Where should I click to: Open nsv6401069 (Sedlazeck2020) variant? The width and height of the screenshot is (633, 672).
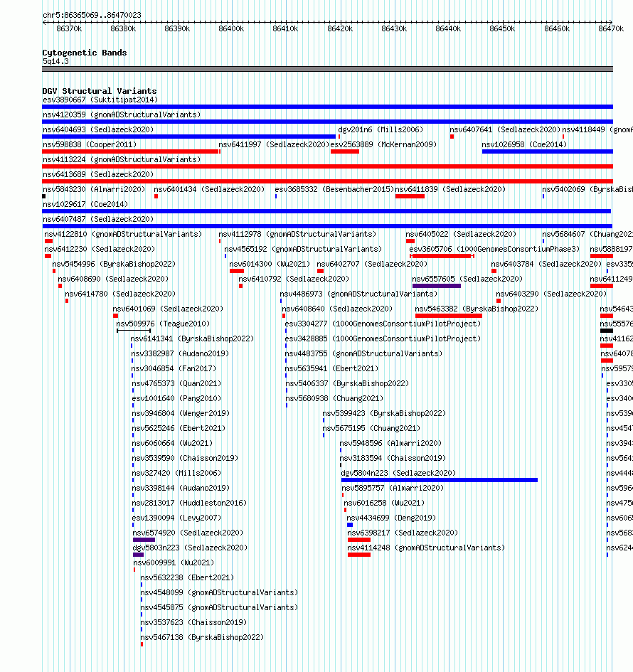tap(168, 309)
